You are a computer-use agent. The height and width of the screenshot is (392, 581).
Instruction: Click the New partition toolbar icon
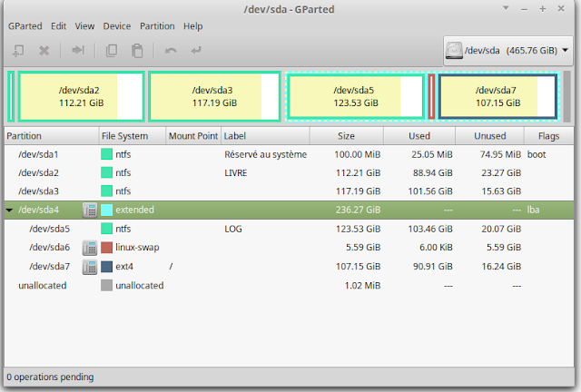pyautogui.click(x=18, y=51)
